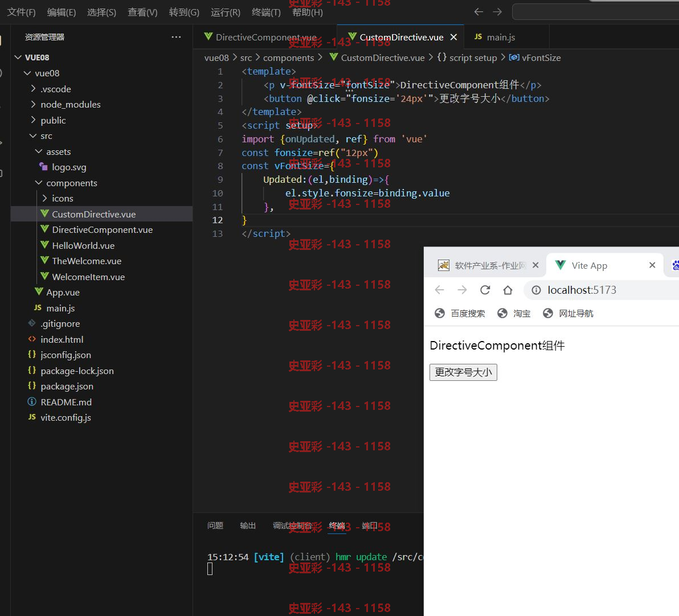Image resolution: width=679 pixels, height=616 pixels.
Task: Click the browser back button
Action: [439, 290]
